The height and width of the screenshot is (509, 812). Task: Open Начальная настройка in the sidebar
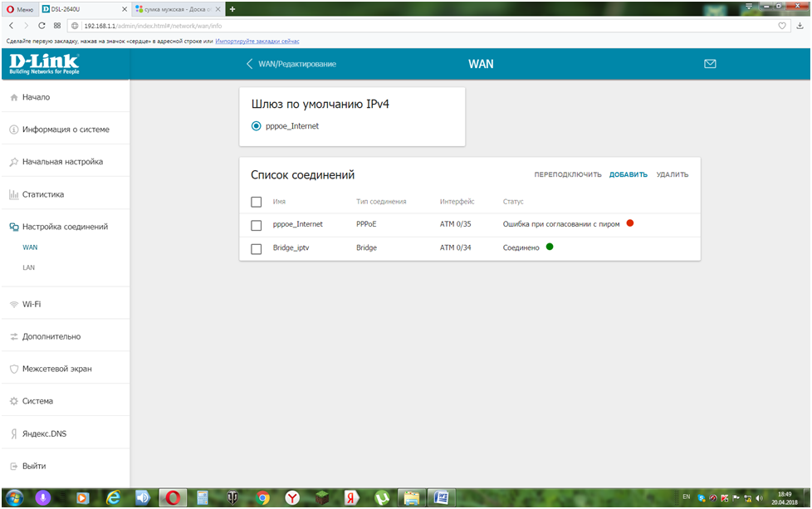pyautogui.click(x=66, y=162)
